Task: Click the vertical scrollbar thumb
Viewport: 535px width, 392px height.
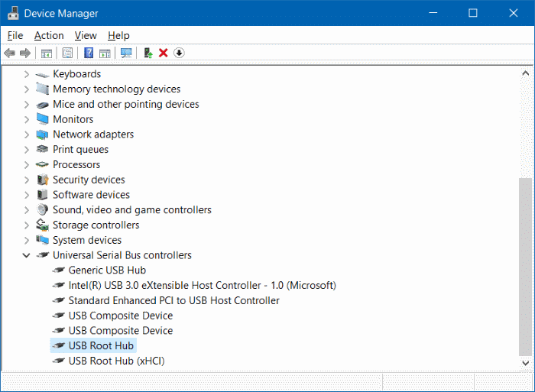Action: click(526, 267)
